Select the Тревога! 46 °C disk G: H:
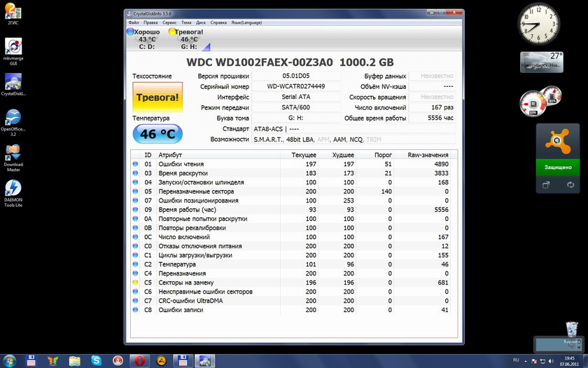This screenshot has width=588, height=368. [188, 39]
